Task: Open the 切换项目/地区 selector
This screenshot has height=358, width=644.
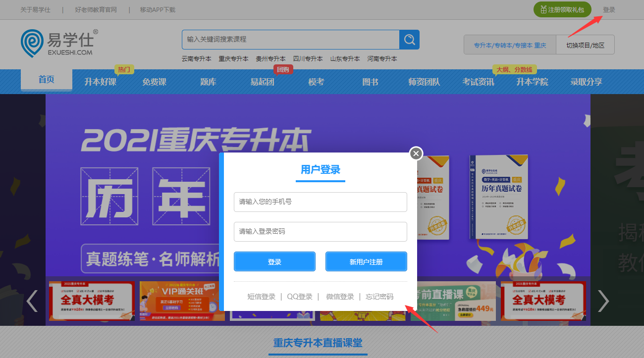Action: (x=586, y=45)
